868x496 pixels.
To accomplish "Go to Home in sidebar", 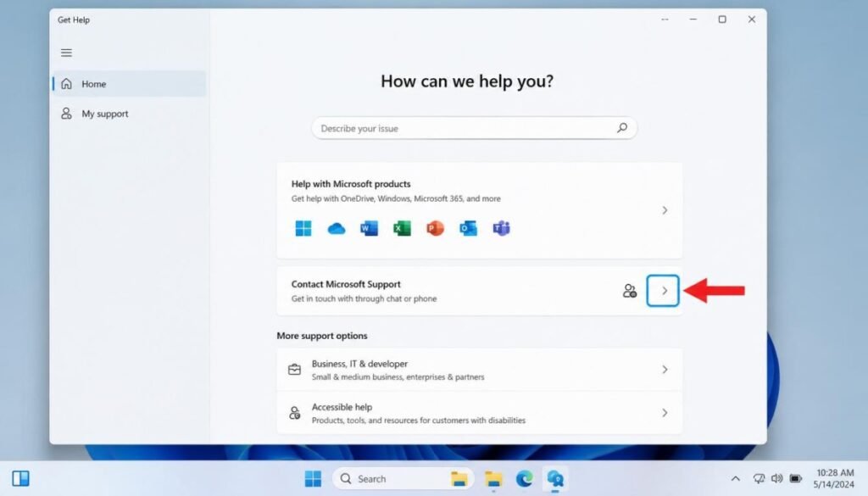I will (129, 84).
